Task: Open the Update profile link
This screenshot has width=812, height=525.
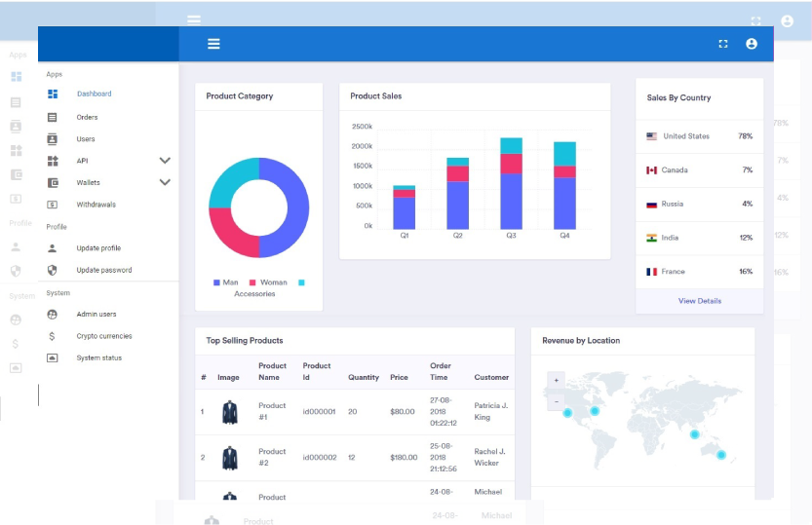Action: tap(98, 248)
